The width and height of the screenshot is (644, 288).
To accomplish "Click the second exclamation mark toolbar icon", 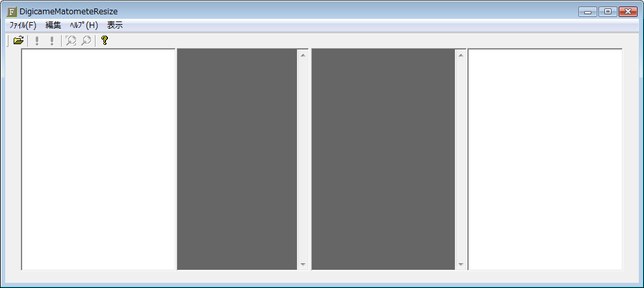I will click(x=52, y=41).
